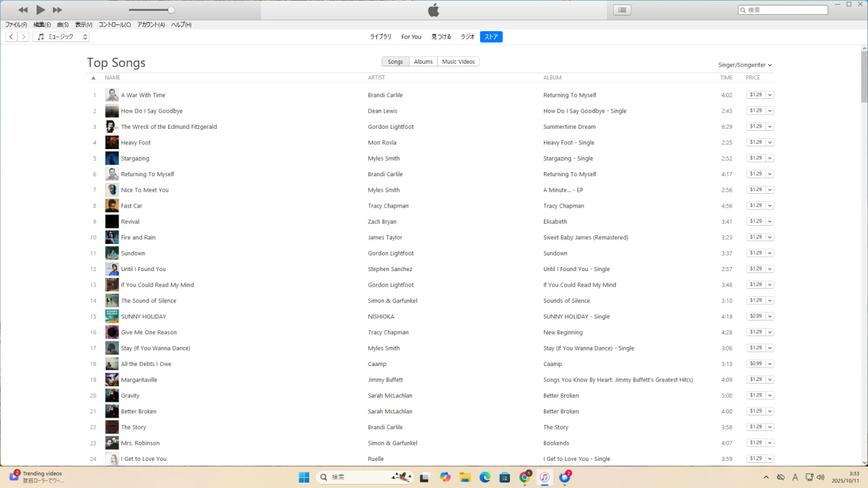868x488 pixels.
Task: Open the ミュージック media type dropdown
Action: click(61, 37)
